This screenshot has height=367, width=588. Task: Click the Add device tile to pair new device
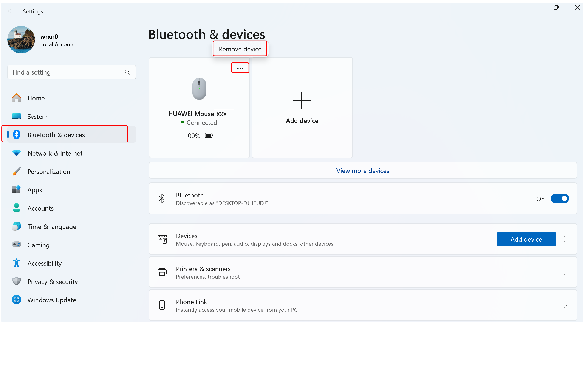(302, 107)
